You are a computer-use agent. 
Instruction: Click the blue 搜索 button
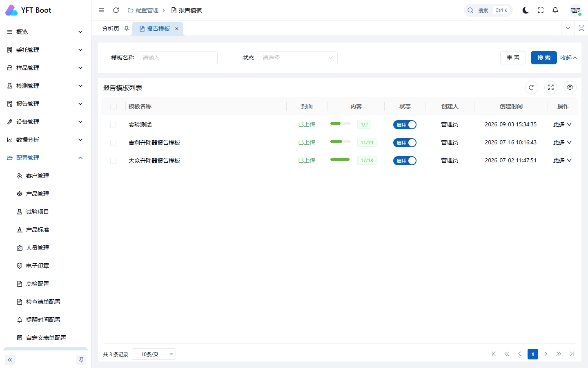coord(544,58)
